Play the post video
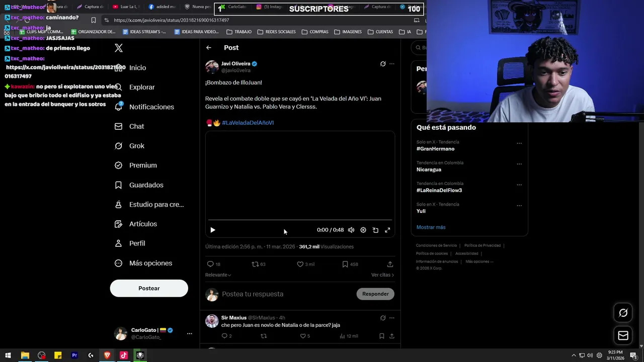 click(213, 230)
